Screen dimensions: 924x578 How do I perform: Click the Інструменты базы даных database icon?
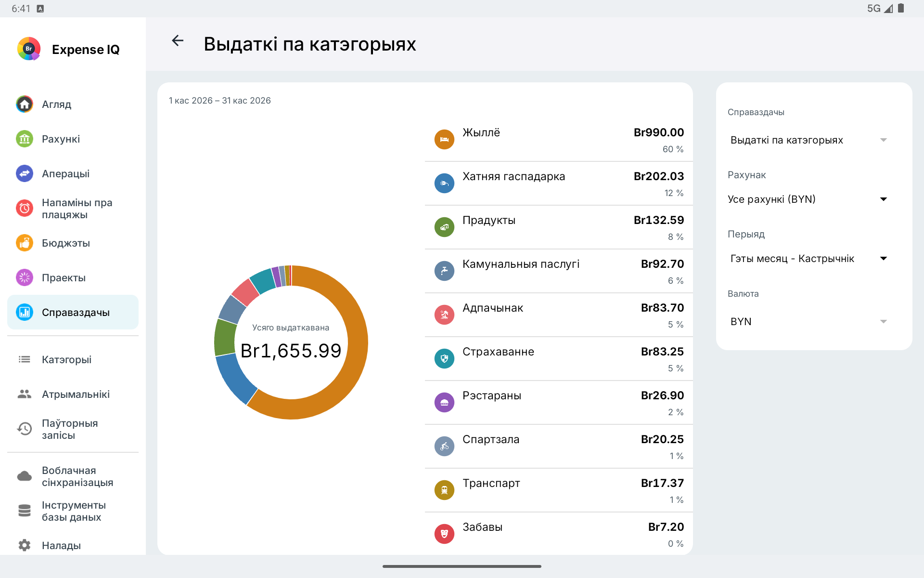click(25, 511)
